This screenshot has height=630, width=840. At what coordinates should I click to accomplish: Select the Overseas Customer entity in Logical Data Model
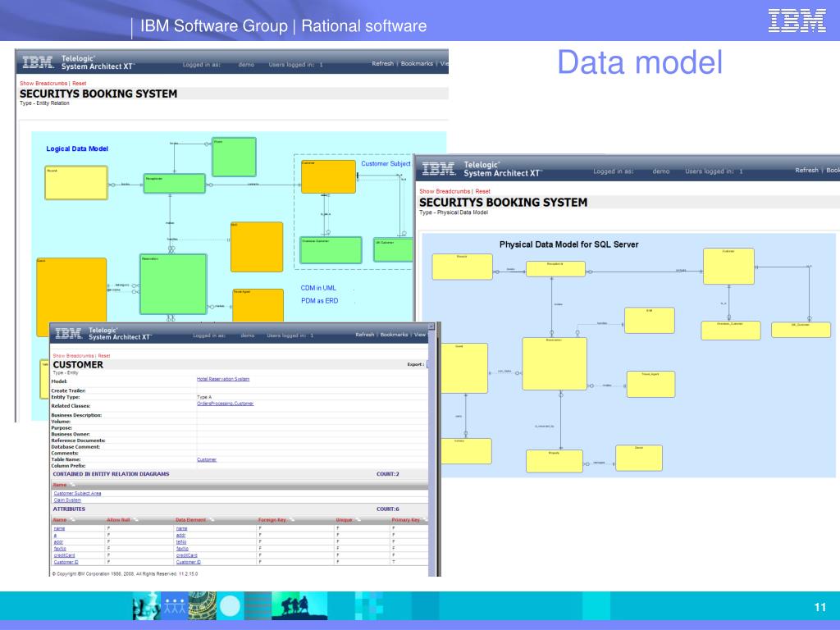pyautogui.click(x=331, y=250)
